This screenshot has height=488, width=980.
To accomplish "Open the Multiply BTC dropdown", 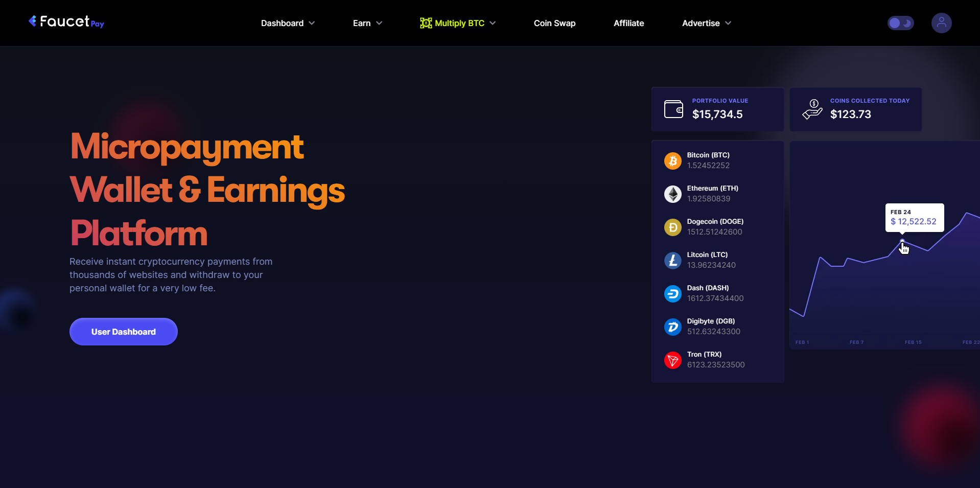I will click(x=458, y=23).
